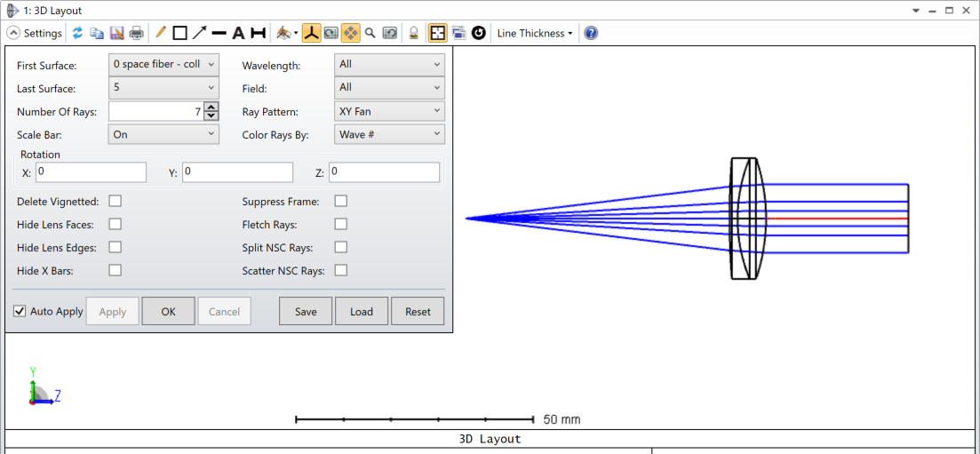980x454 pixels.
Task: Open the Ray Pattern dropdown
Action: tap(389, 111)
